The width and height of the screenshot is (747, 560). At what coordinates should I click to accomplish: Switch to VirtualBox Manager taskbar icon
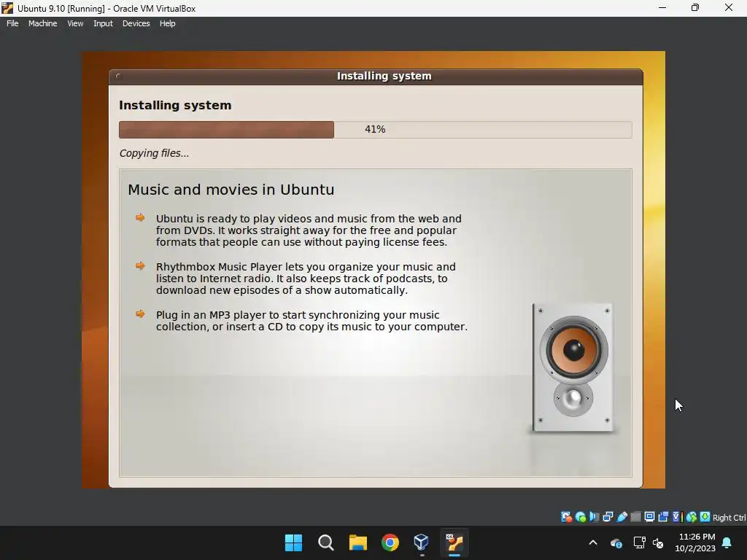pyautogui.click(x=422, y=542)
